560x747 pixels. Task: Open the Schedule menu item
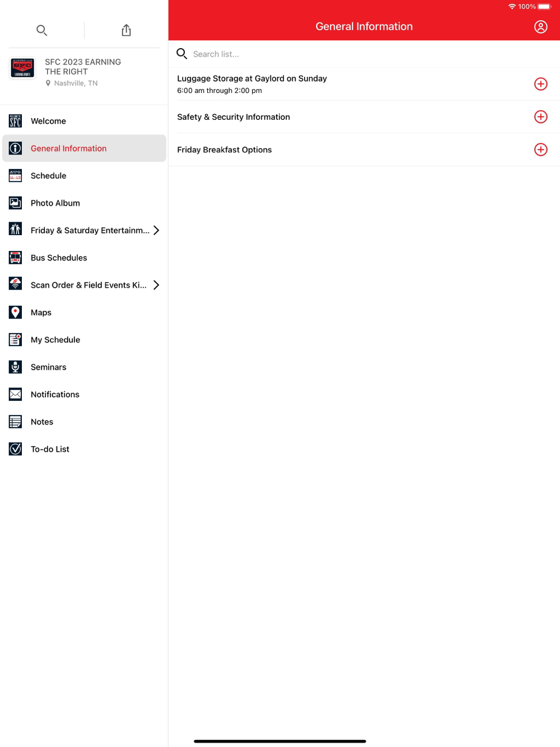pyautogui.click(x=84, y=176)
